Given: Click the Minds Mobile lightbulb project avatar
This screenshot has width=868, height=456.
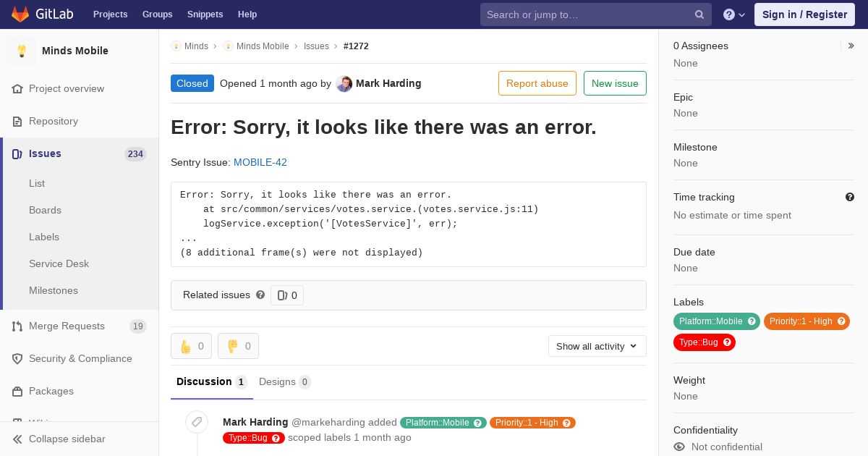Looking at the screenshot, I should coord(22,51).
